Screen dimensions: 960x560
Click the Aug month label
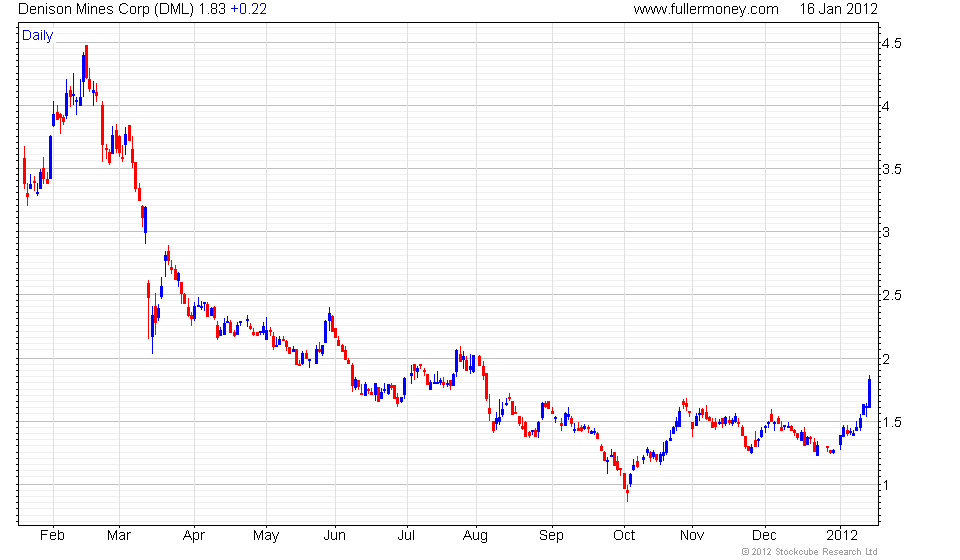pos(475,536)
